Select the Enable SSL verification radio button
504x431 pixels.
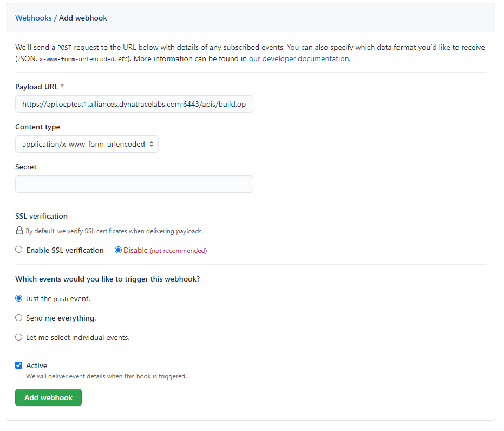tap(19, 250)
